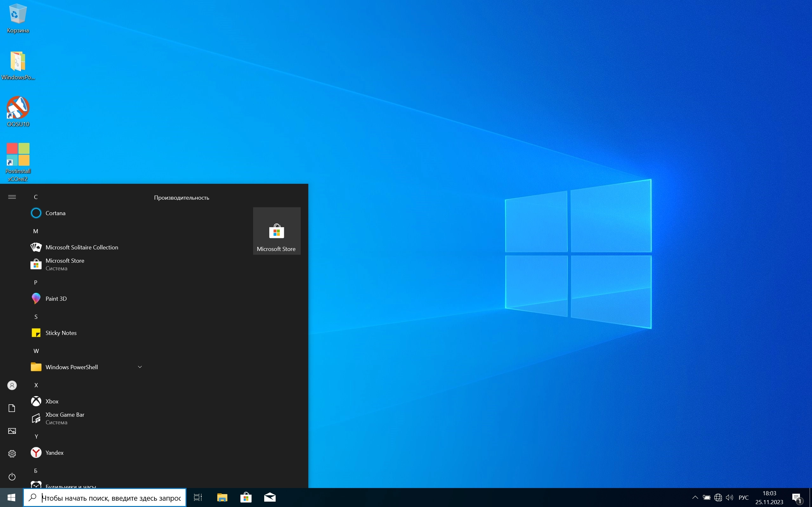This screenshot has width=812, height=507.
Task: Click the letter M app list header
Action: tap(36, 231)
